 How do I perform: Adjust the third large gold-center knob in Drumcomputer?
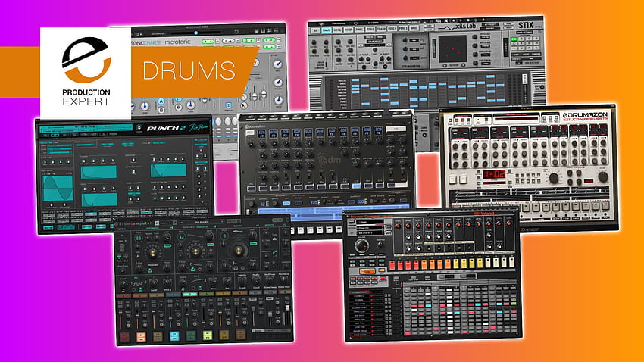click(238, 251)
